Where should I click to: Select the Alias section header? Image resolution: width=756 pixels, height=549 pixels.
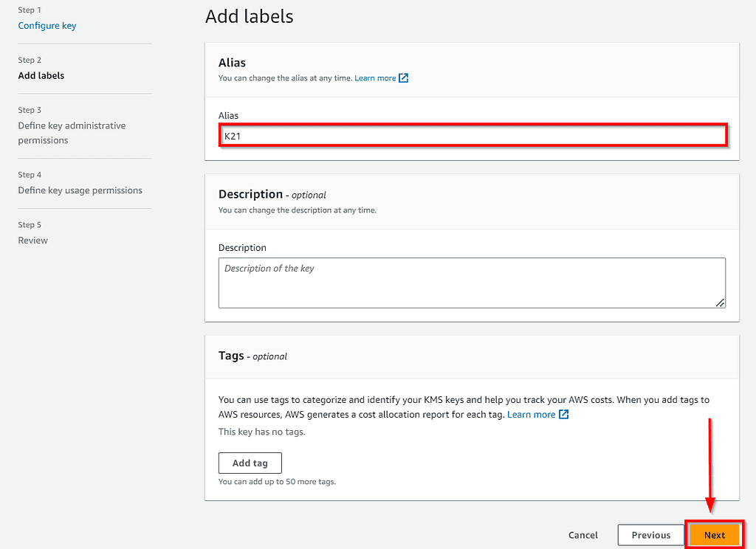(232, 63)
